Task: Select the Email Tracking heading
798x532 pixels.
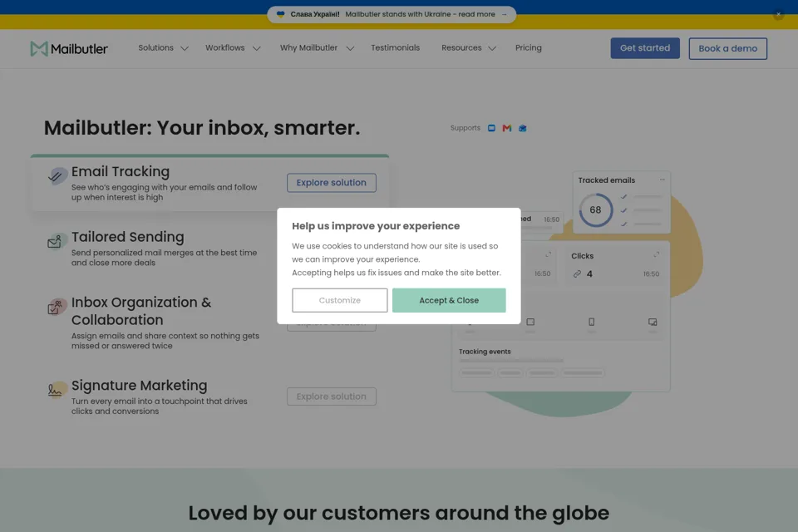Action: 120,171
